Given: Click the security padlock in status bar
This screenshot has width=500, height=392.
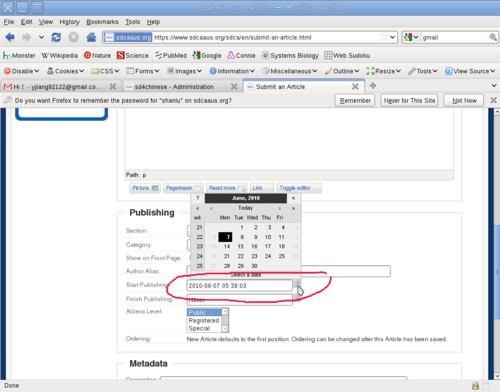Looking at the screenshot, I should point(475,386).
